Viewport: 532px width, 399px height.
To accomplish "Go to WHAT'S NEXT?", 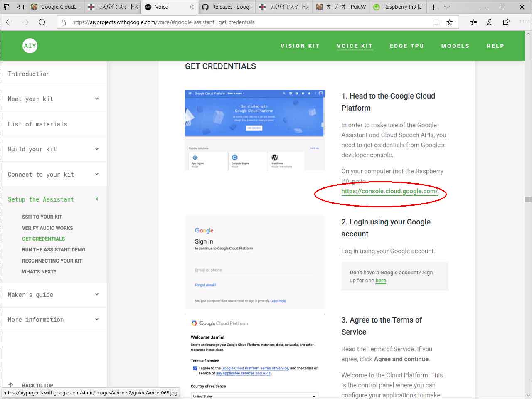I will pyautogui.click(x=39, y=272).
